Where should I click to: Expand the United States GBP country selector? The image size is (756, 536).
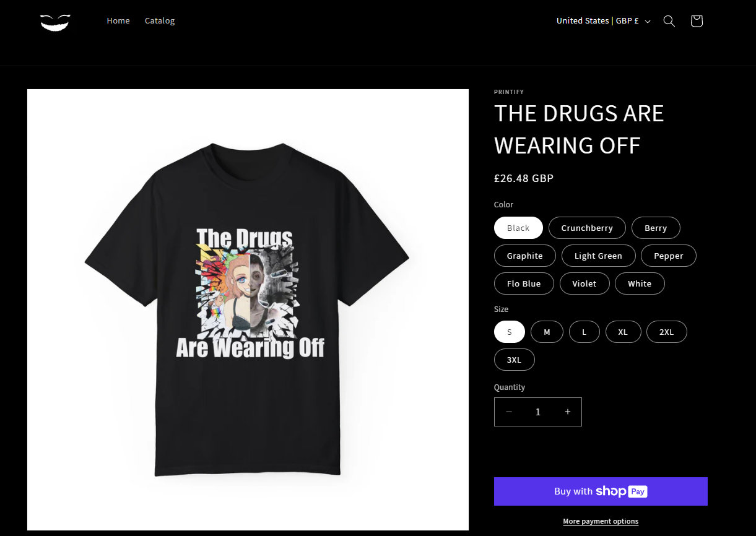point(604,21)
